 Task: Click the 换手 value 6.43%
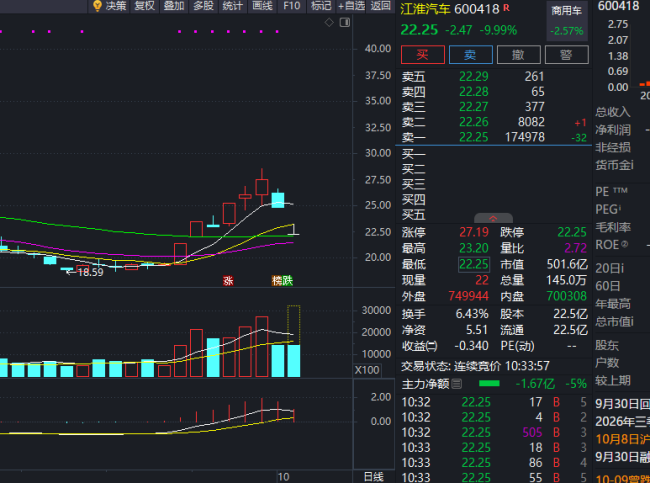click(x=472, y=314)
